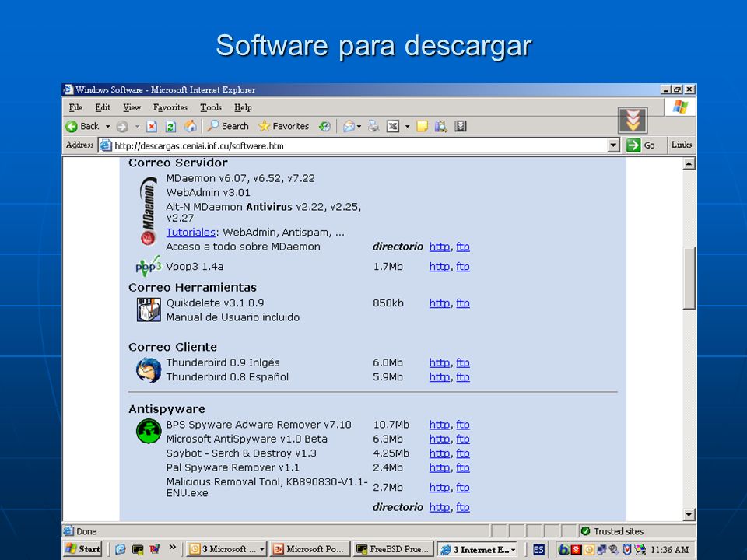Click Internet Explorer quick launch icon

pyautogui.click(x=120, y=550)
